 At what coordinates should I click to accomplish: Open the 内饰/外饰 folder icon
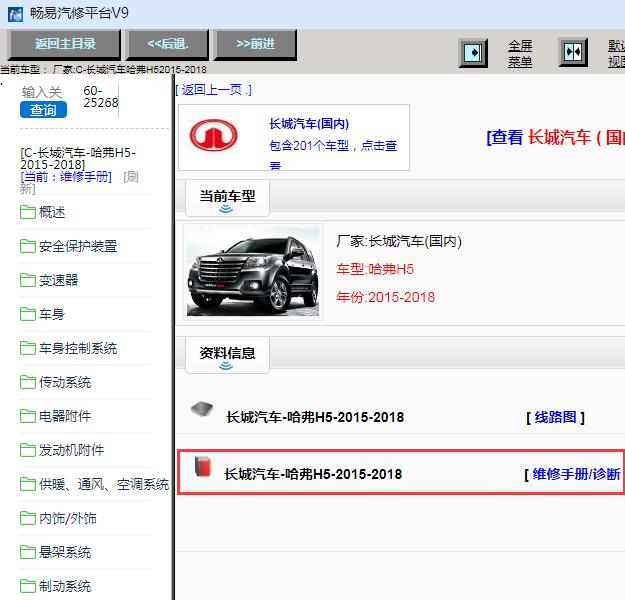click(x=28, y=518)
